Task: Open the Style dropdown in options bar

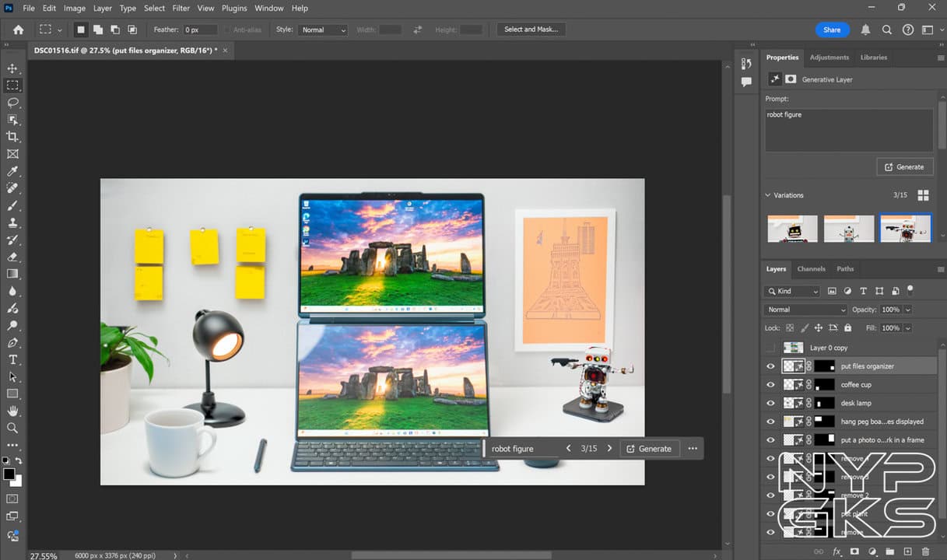Action: (322, 30)
